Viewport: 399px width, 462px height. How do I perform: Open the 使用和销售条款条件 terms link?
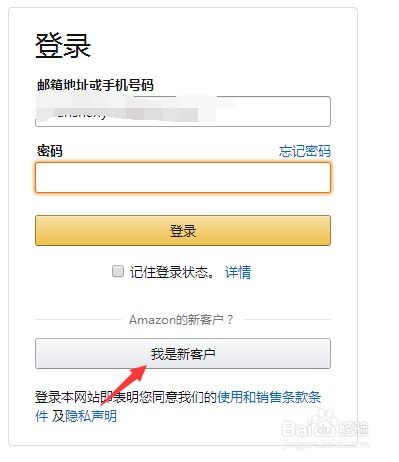coord(269,397)
